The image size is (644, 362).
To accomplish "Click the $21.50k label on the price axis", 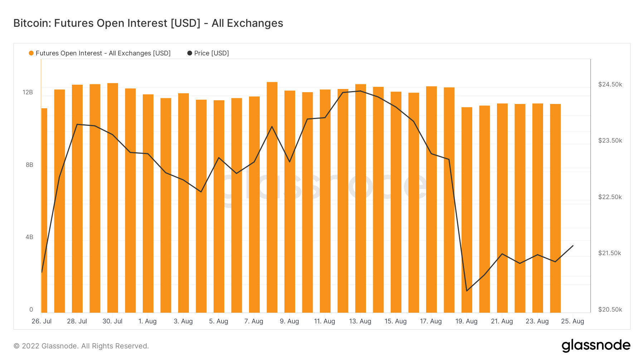I will tap(610, 253).
